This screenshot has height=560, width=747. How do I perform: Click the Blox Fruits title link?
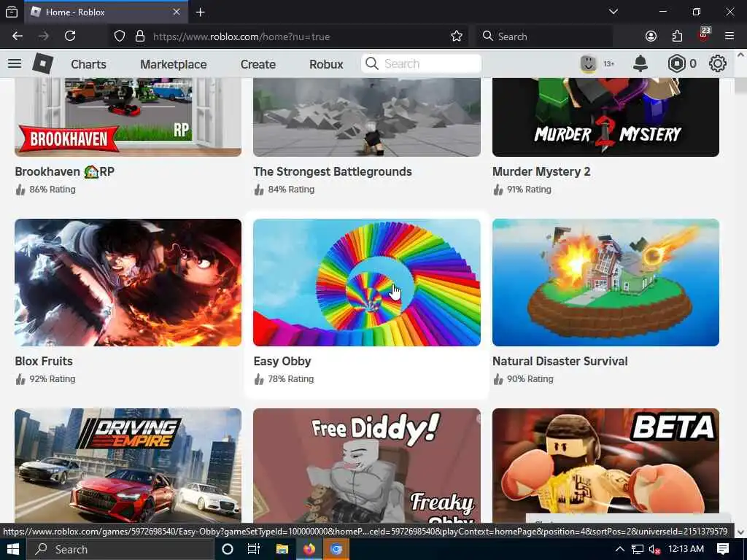pyautogui.click(x=44, y=361)
